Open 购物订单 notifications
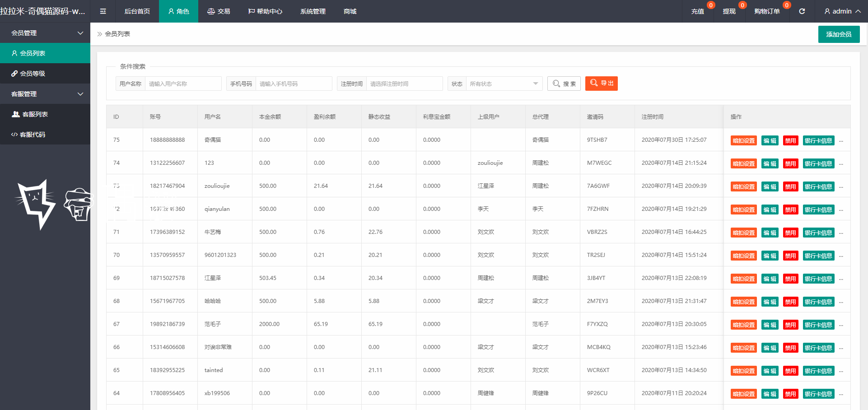Screen dimensions: 868x410 click(x=767, y=11)
